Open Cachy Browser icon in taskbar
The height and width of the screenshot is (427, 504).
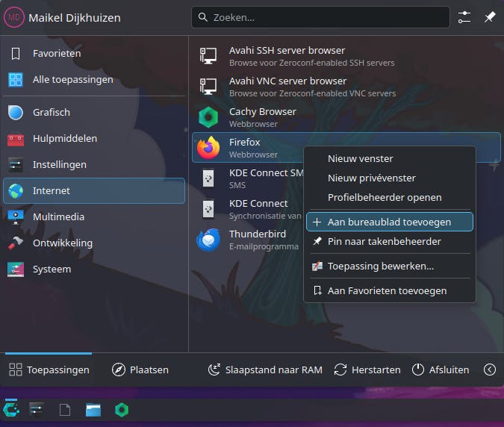point(122,410)
